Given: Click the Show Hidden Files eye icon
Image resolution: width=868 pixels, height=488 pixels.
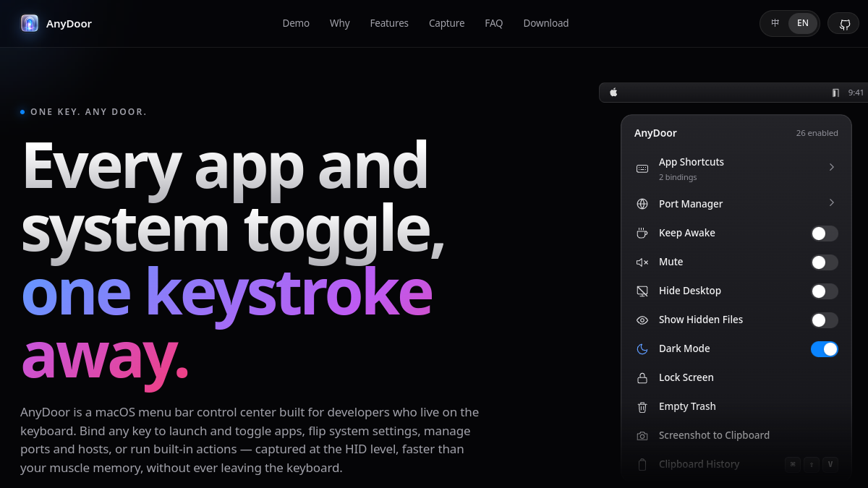Looking at the screenshot, I should 642,320.
